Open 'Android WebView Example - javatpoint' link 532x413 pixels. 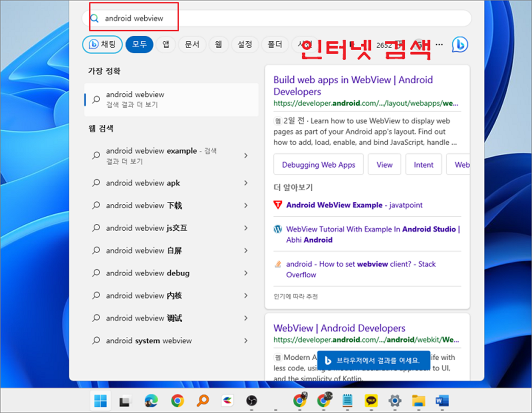coord(354,205)
